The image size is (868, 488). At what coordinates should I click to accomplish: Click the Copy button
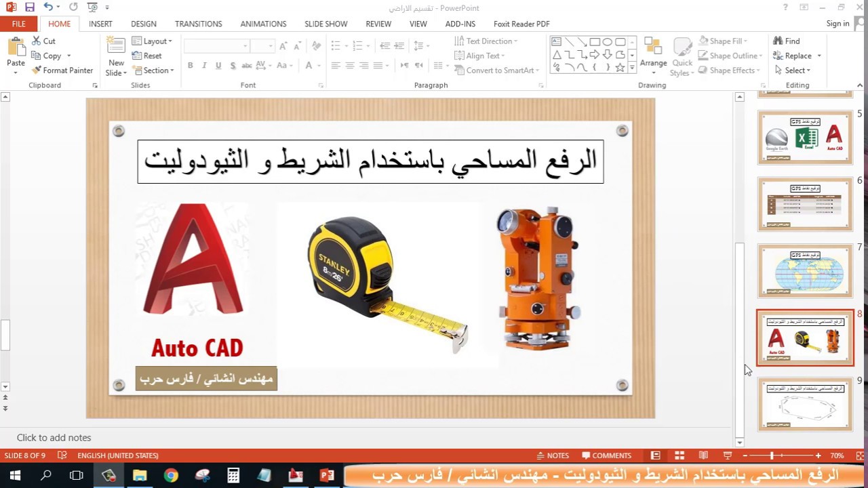[50, 56]
